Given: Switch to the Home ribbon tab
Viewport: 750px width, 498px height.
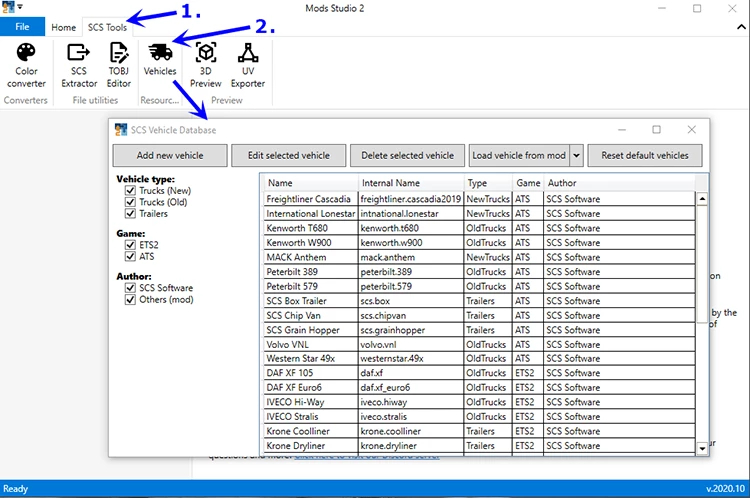Looking at the screenshot, I should [63, 27].
